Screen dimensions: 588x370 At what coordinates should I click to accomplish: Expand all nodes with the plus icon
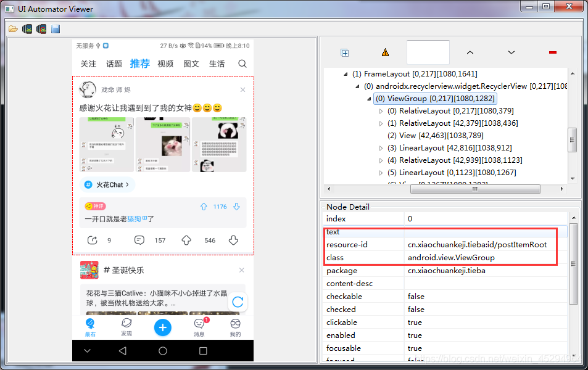click(x=345, y=53)
